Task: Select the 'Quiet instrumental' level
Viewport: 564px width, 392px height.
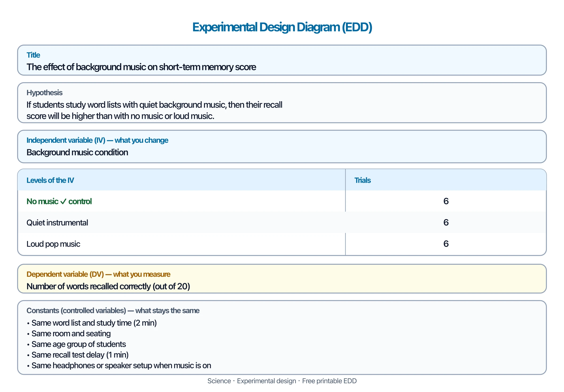Action: click(57, 223)
